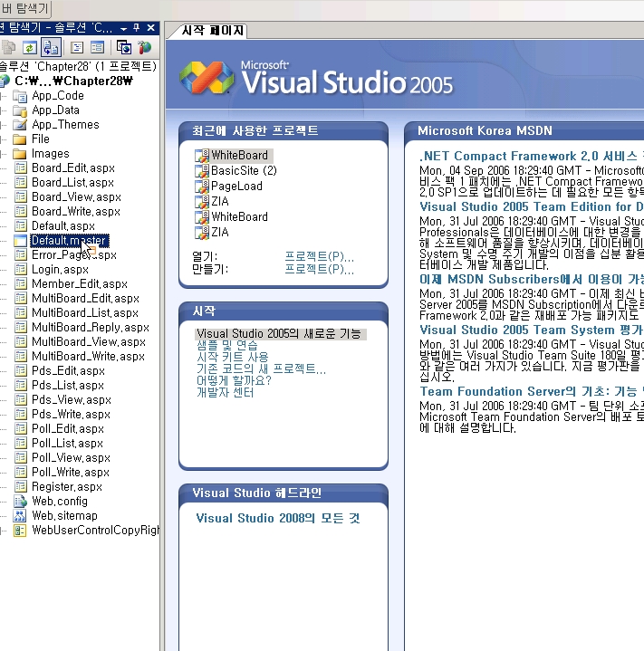644x651 pixels.
Task: Select Poll_Write.aspx in the tree
Action: [71, 473]
